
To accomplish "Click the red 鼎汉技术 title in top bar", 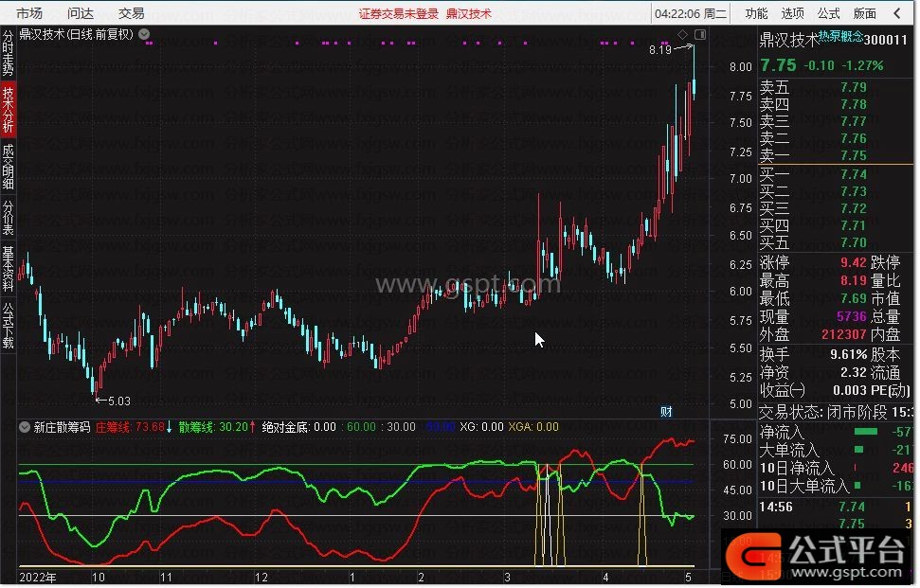I will pyautogui.click(x=469, y=13).
